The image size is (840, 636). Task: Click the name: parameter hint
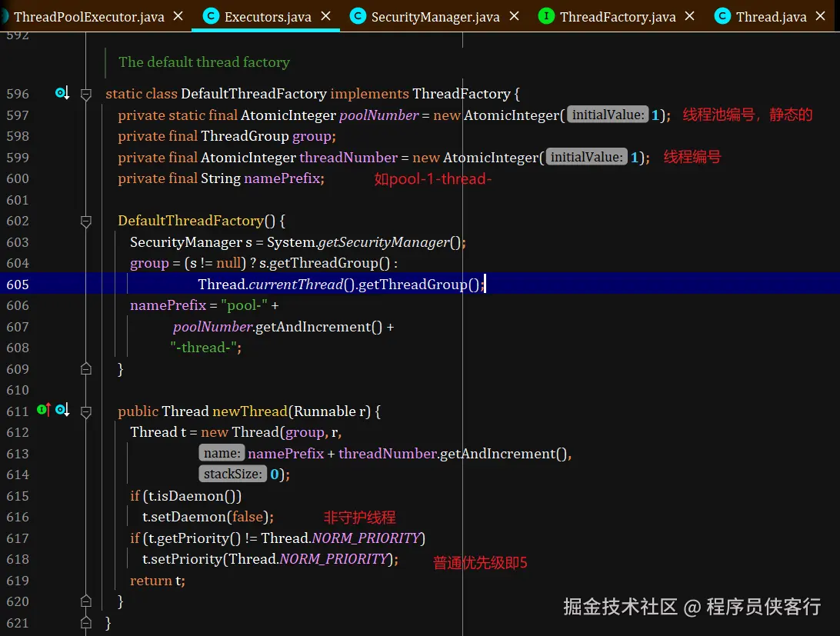pos(222,453)
